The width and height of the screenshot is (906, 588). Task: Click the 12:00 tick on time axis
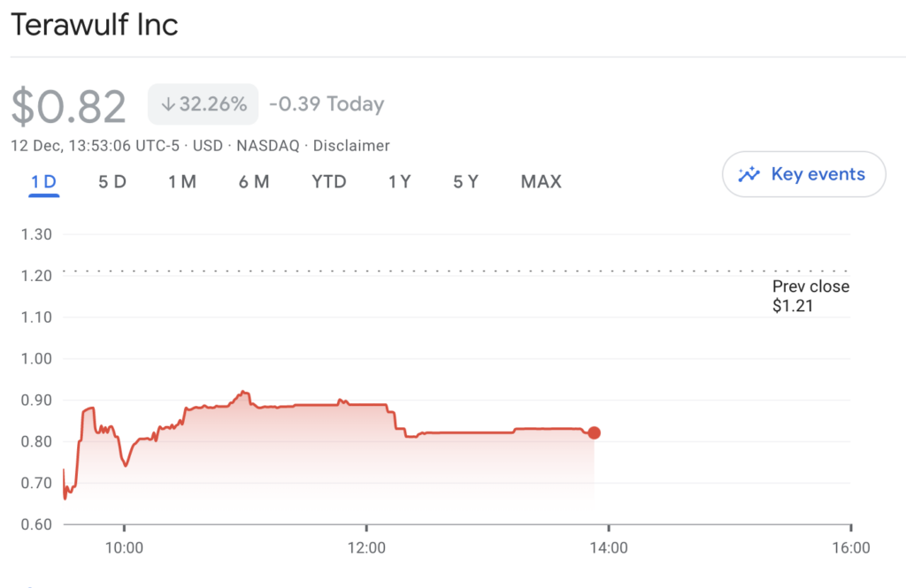click(x=366, y=547)
